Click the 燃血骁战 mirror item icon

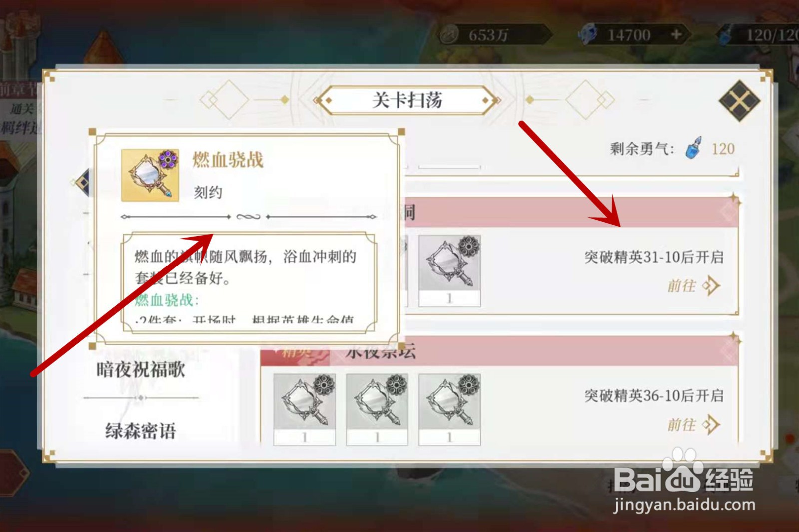[150, 175]
